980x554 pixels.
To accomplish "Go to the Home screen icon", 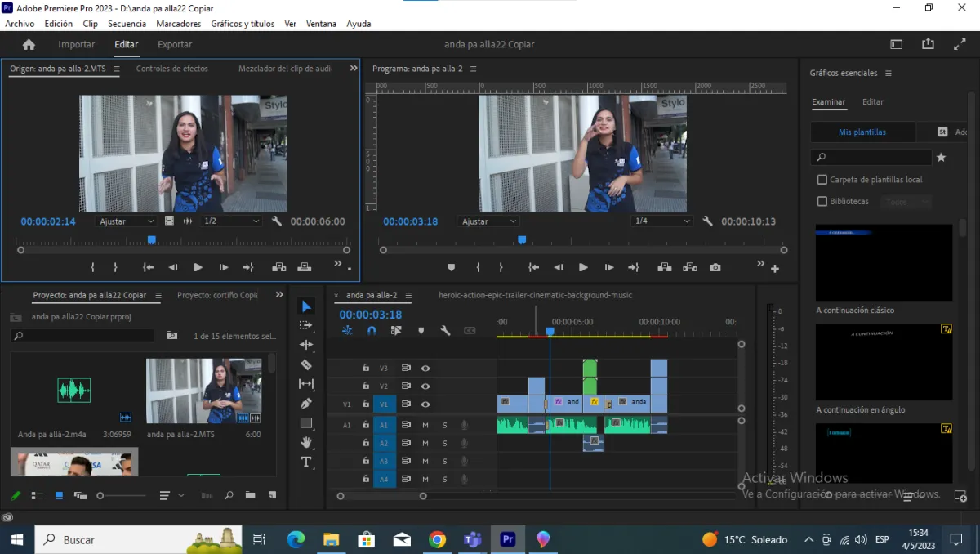I will point(29,45).
